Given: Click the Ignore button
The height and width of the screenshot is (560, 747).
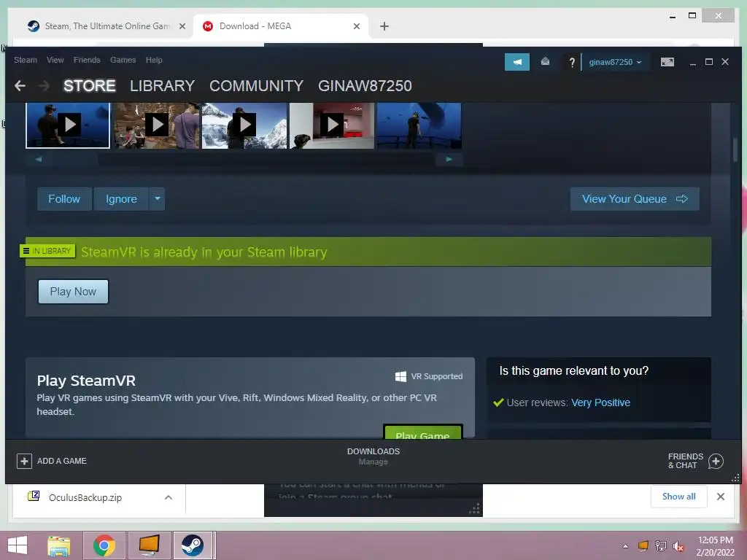Looking at the screenshot, I should (121, 198).
